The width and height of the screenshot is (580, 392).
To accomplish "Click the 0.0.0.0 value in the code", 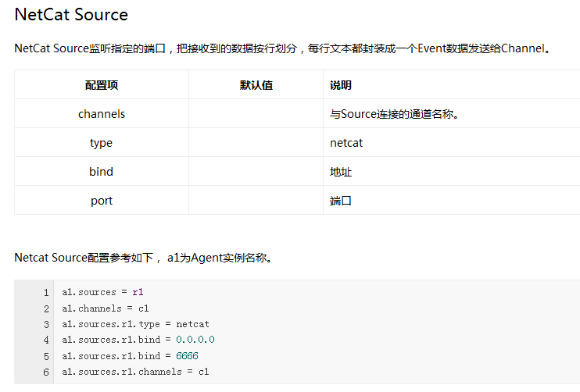I will (x=195, y=340).
